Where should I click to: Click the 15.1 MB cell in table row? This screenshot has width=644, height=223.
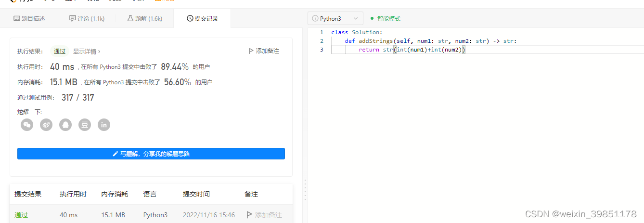(x=113, y=215)
